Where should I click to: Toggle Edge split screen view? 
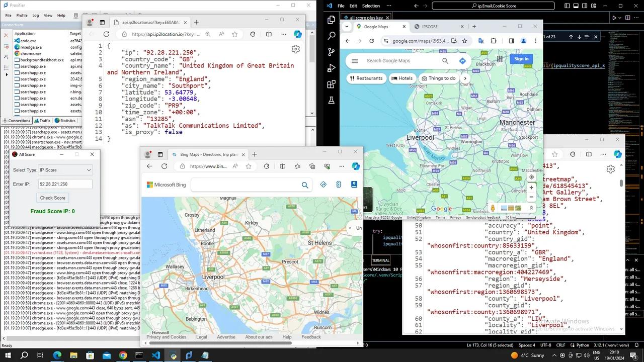coord(282,166)
